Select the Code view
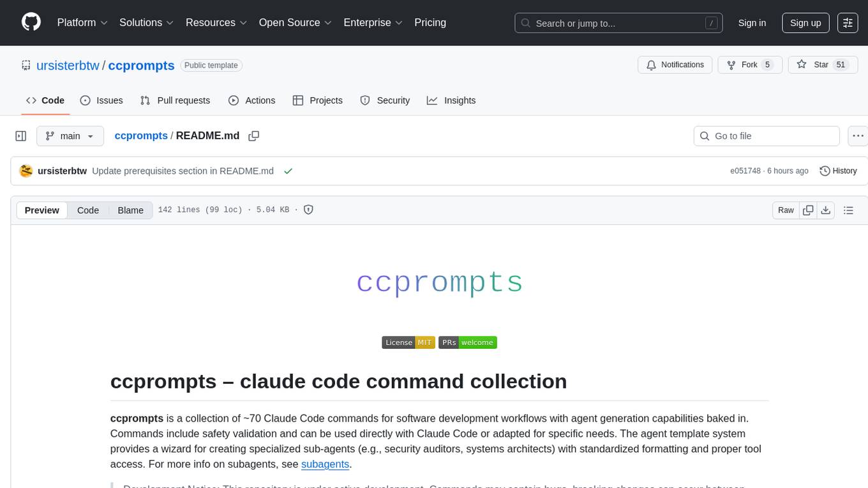The width and height of the screenshot is (868, 488). click(88, 210)
